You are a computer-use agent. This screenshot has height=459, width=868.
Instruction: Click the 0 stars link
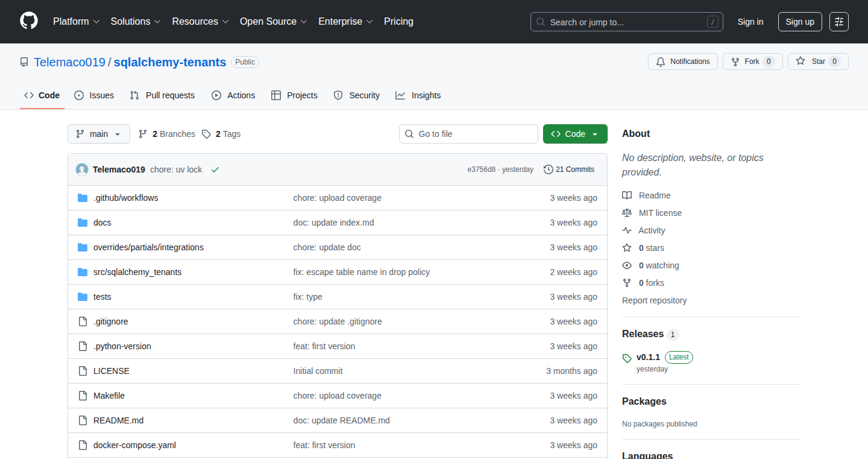pyautogui.click(x=652, y=248)
